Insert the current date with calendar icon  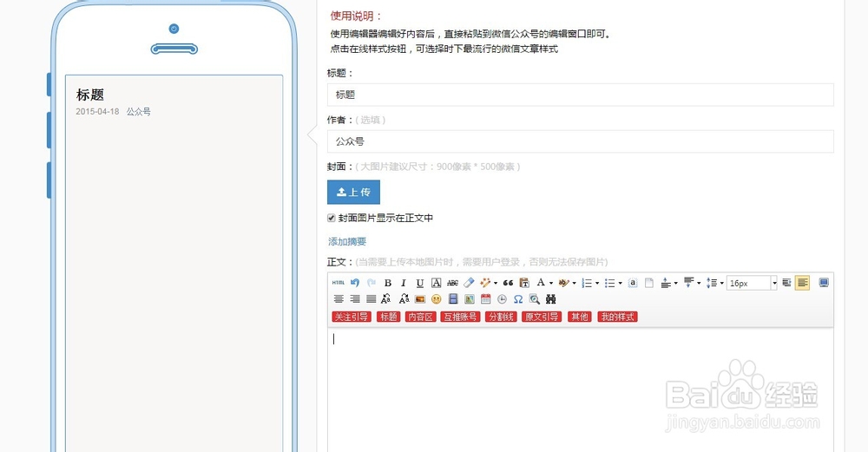pos(485,298)
